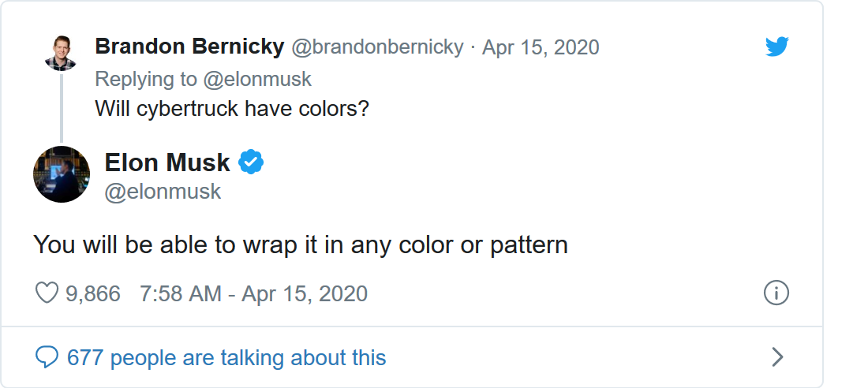
Task: Open the @elonmusk handle below Elon's name
Action: [x=163, y=192]
